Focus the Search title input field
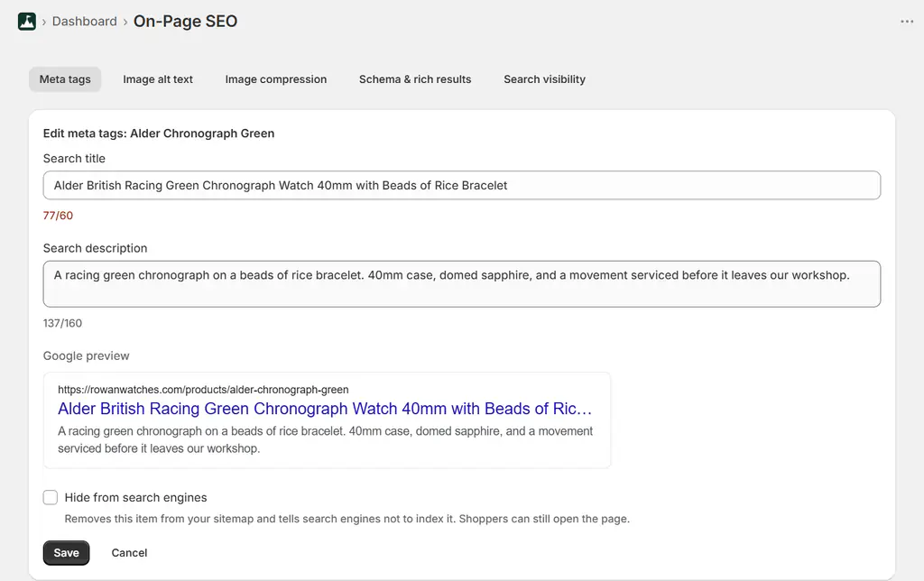Screen dimensions: 924x581 (x=462, y=186)
